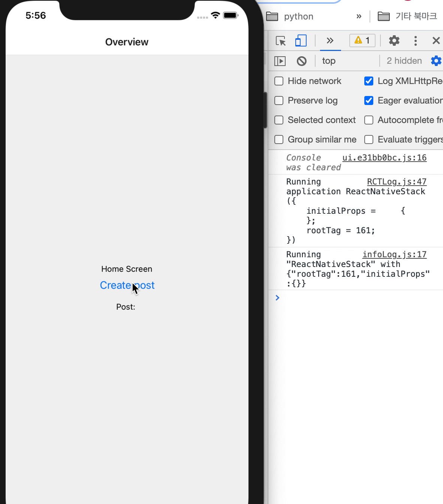Screen dimensions: 443x504
Task: Expand more DevTools tabs chevron
Action: click(330, 40)
